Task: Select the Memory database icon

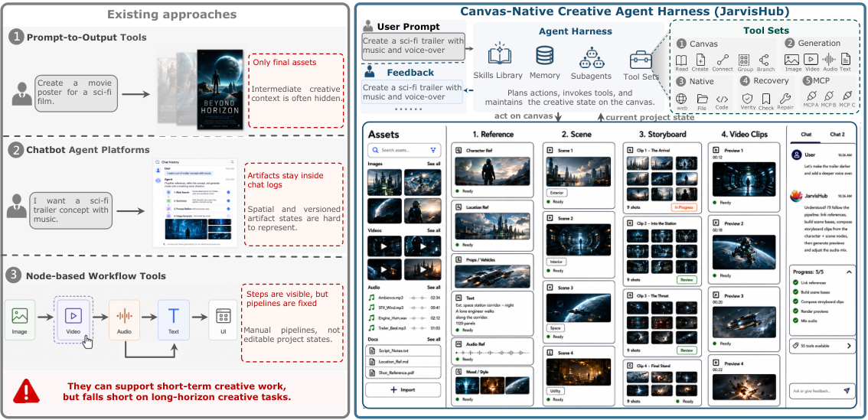Action: tap(544, 57)
